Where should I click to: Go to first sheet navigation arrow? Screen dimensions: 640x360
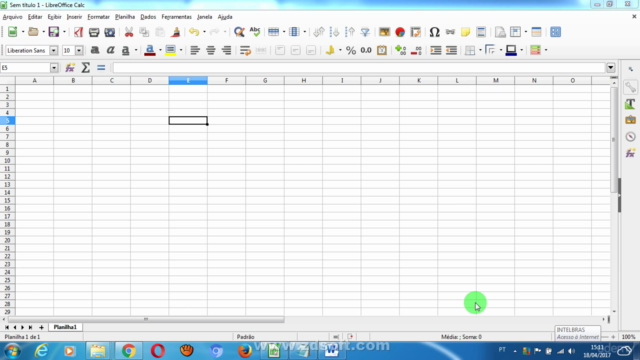(7, 327)
